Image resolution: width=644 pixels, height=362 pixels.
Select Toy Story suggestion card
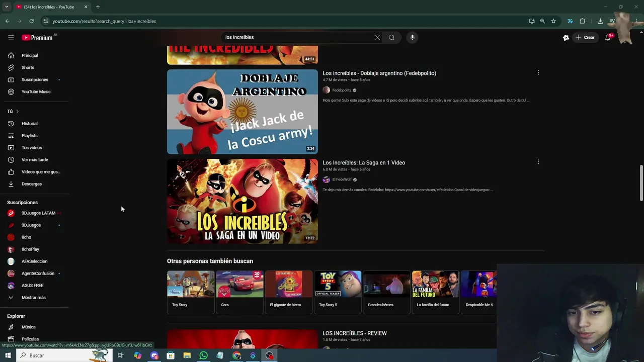(191, 292)
